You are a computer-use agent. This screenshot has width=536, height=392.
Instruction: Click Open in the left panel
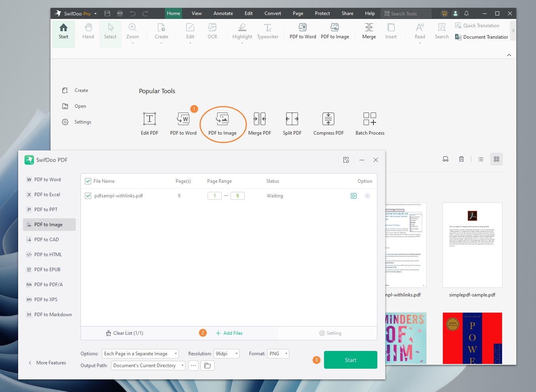tap(74, 106)
